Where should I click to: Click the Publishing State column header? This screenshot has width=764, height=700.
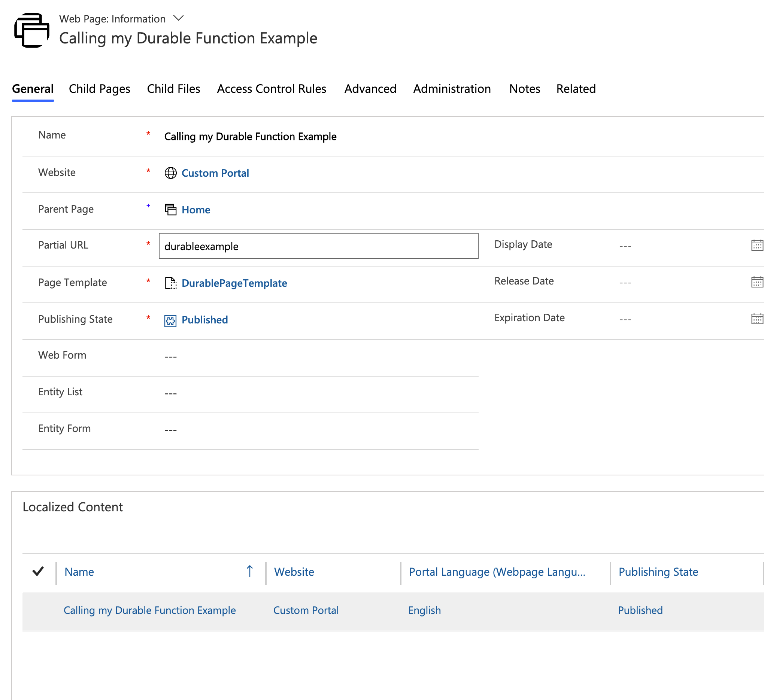(658, 572)
